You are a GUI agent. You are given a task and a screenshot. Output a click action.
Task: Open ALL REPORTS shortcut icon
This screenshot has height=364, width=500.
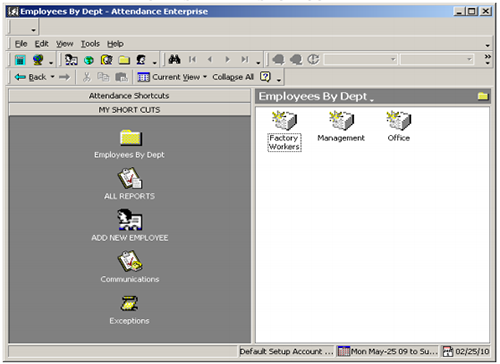tap(130, 178)
